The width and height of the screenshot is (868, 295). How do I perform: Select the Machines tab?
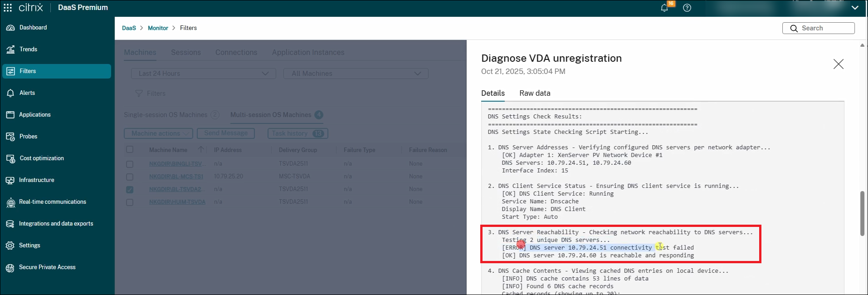point(140,52)
